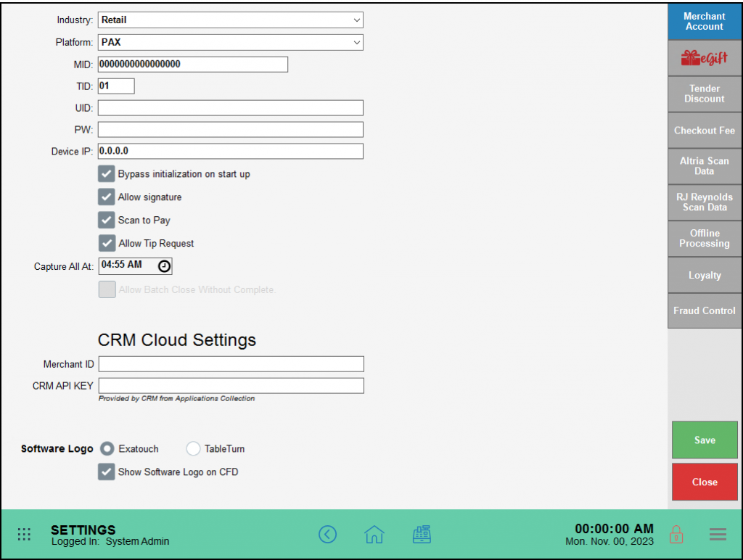The height and width of the screenshot is (560, 743).
Task: Open the cash register icon
Action: pos(422,535)
